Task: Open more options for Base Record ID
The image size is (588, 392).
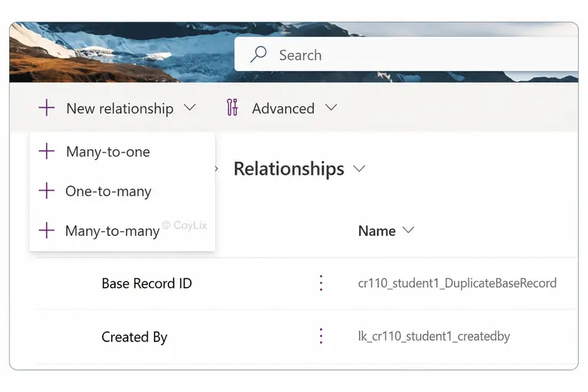Action: click(321, 283)
